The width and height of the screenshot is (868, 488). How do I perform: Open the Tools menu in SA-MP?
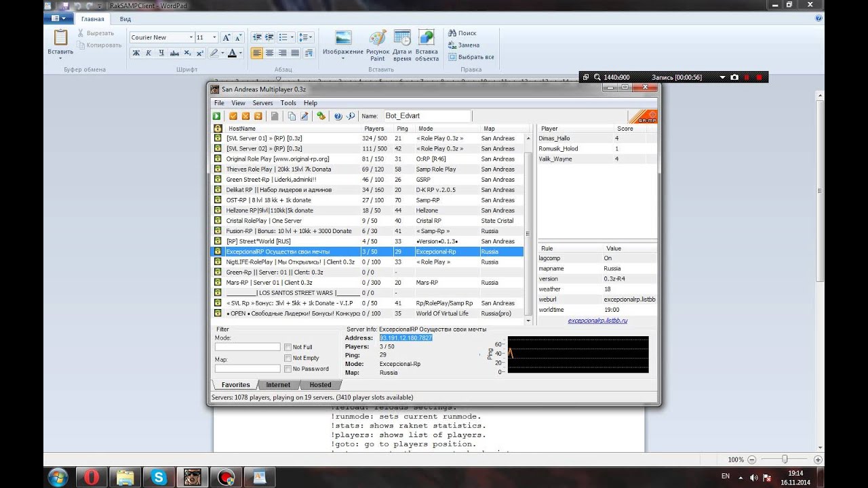coord(288,103)
